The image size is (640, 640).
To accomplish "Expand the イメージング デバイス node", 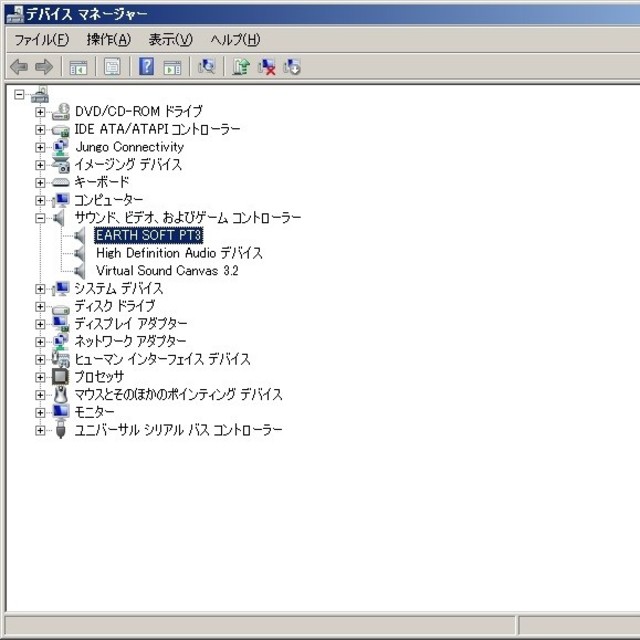I will (40, 165).
